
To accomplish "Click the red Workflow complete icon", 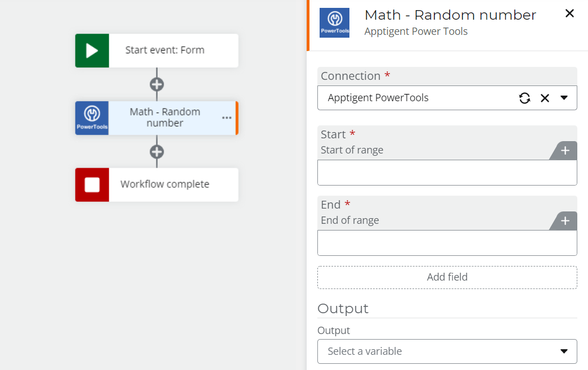I will 91,185.
